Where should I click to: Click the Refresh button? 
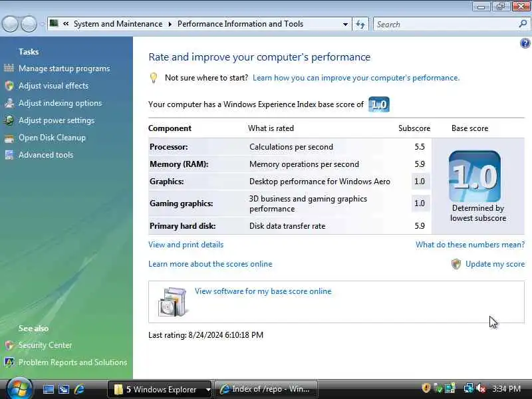coord(360,24)
